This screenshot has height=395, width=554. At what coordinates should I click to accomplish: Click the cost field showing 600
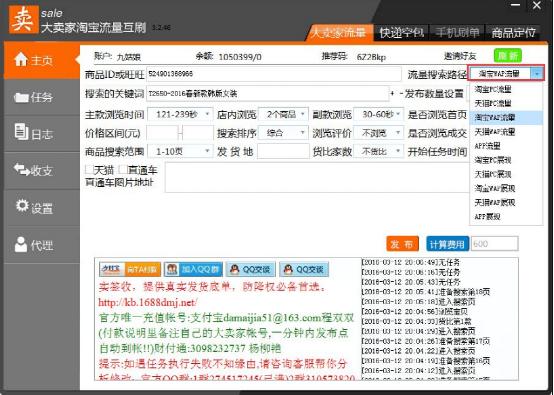[495, 244]
